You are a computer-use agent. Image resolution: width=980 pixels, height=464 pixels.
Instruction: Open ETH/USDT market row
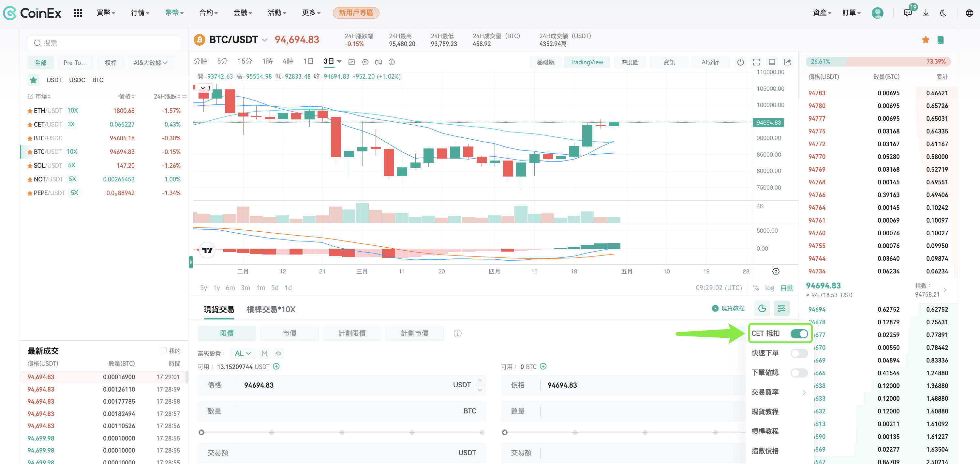tap(104, 111)
